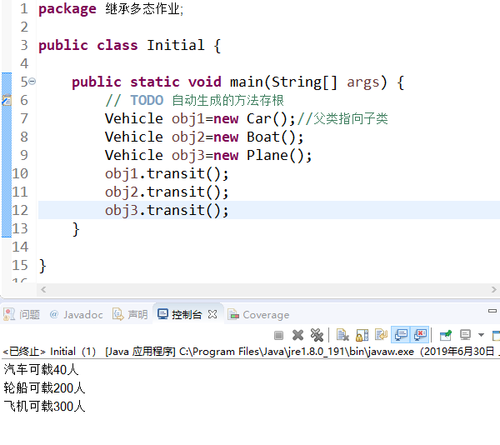This screenshot has width=500, height=445.
Task: Click the display selected console monitor icon
Action: tap(465, 335)
